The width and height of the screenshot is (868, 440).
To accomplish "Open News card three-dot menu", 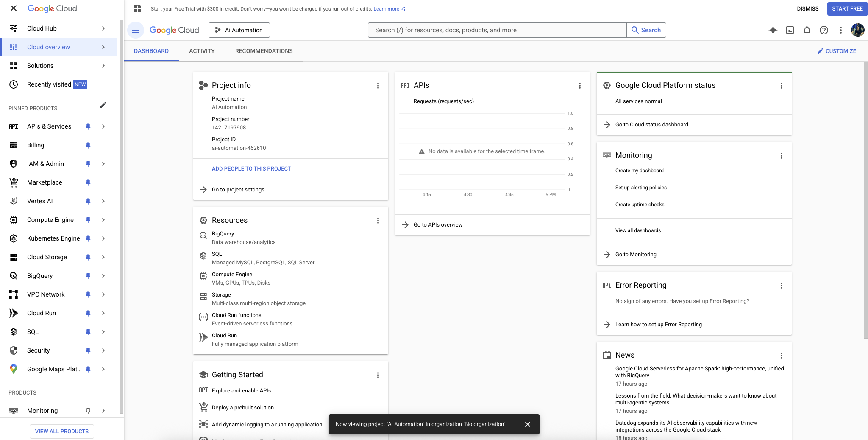I will (782, 356).
